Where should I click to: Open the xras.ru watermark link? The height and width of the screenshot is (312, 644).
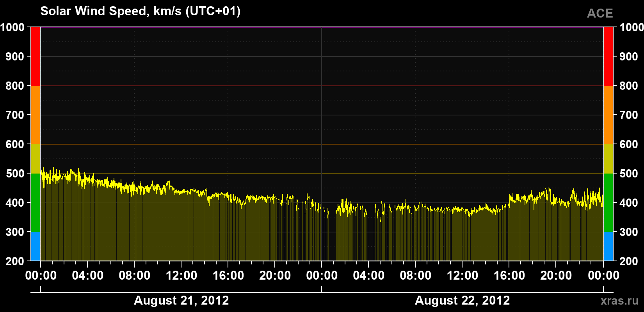[x=620, y=300]
